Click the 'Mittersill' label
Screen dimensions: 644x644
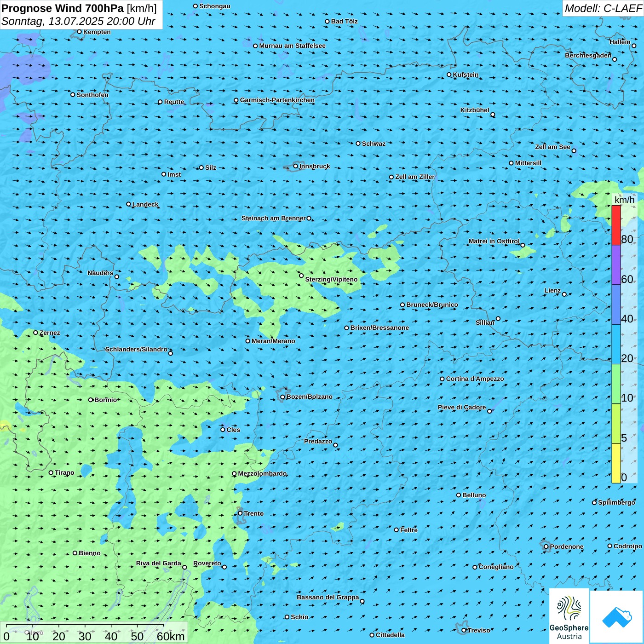click(528, 163)
